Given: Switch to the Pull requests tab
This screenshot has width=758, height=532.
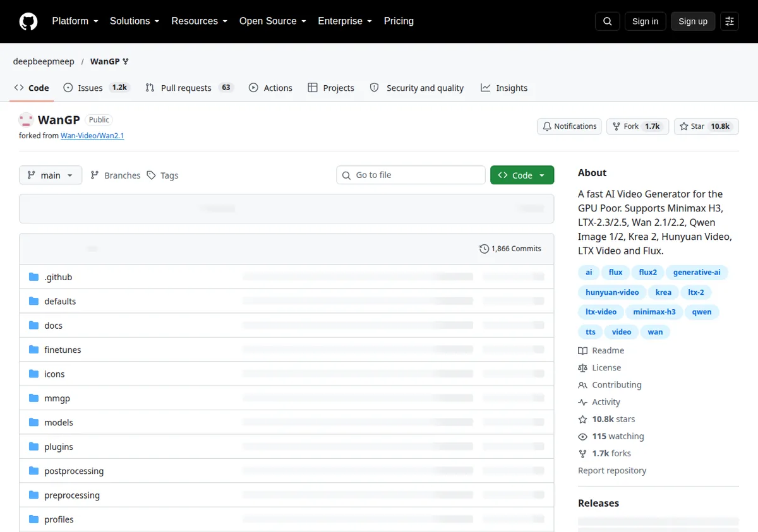Looking at the screenshot, I should point(189,88).
